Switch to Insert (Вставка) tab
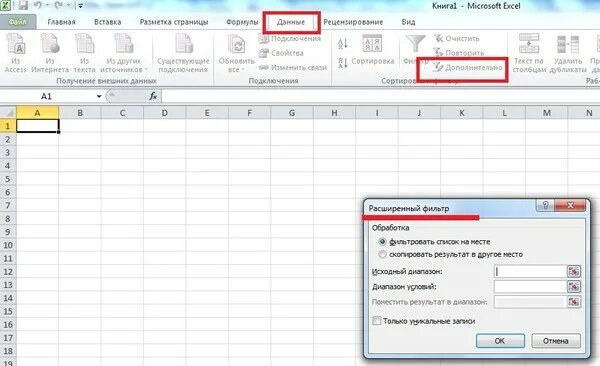 108,22
